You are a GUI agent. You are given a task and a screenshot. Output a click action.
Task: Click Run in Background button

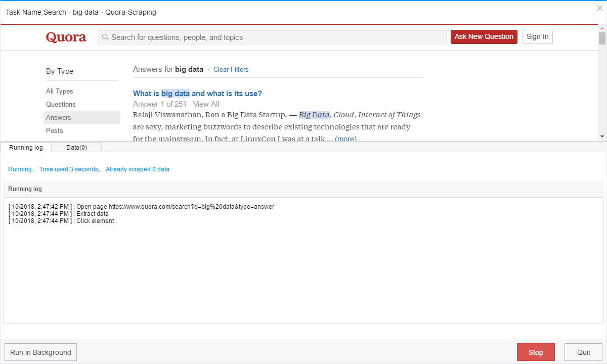(x=40, y=352)
